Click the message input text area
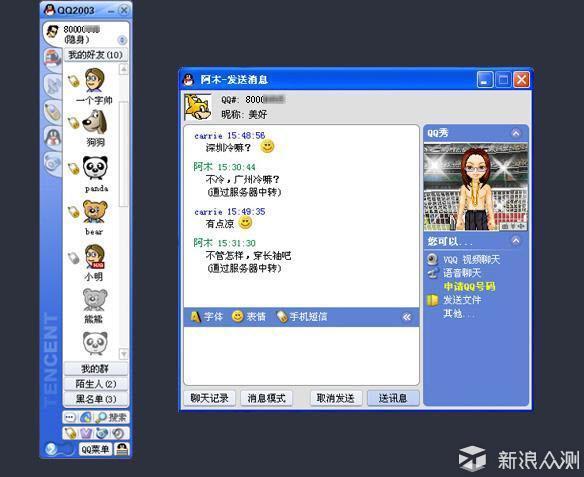The image size is (584, 477). (301, 356)
